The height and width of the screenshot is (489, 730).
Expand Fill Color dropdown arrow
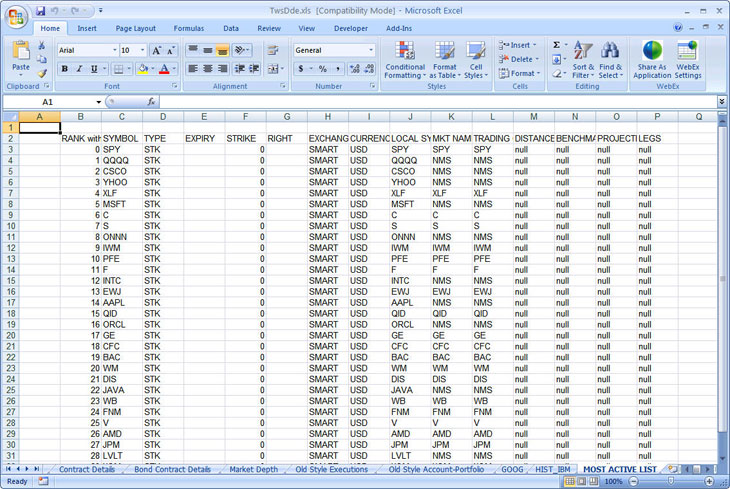pos(153,69)
